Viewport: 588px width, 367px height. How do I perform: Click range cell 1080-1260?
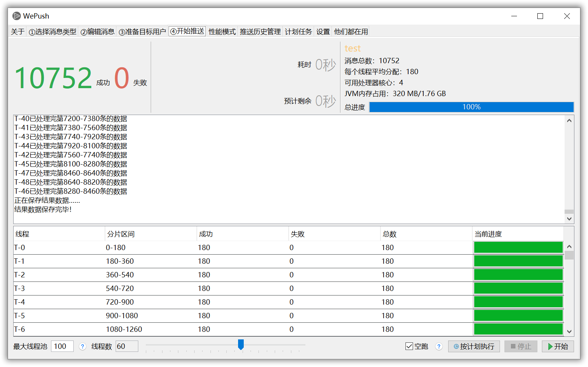point(151,330)
